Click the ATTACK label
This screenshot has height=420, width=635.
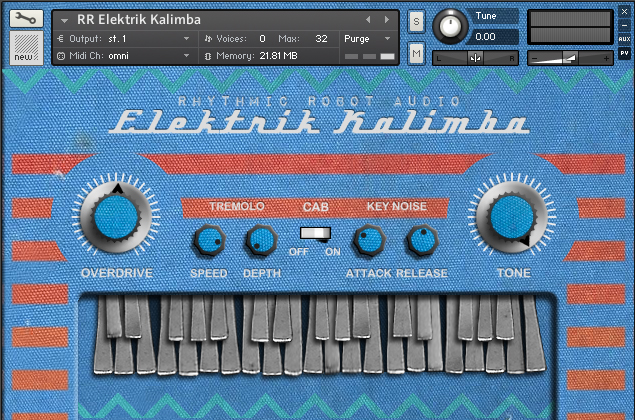tap(369, 273)
